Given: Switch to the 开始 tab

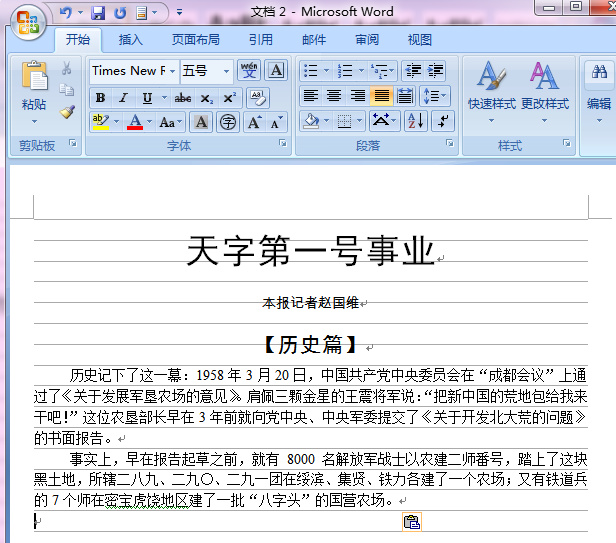Looking at the screenshot, I should click(x=78, y=40).
